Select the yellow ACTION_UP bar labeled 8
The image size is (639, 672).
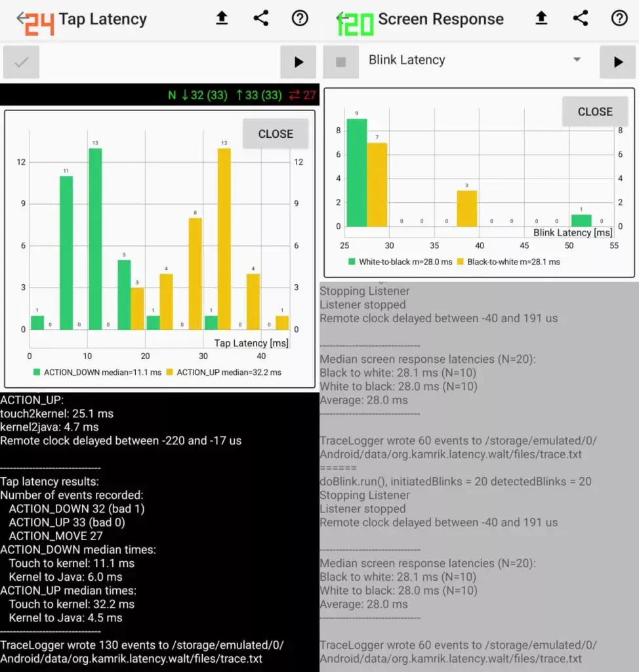pyautogui.click(x=195, y=274)
